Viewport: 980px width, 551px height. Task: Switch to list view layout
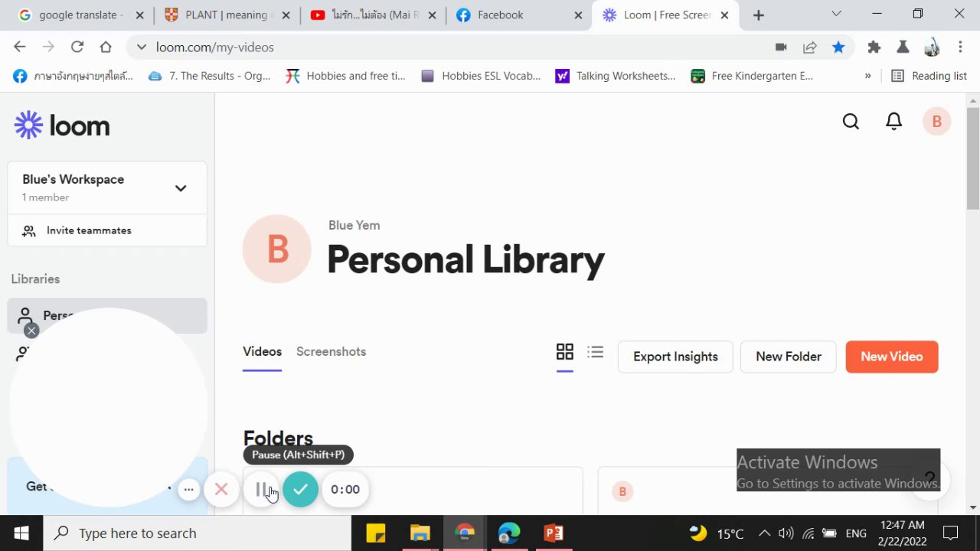pos(596,352)
